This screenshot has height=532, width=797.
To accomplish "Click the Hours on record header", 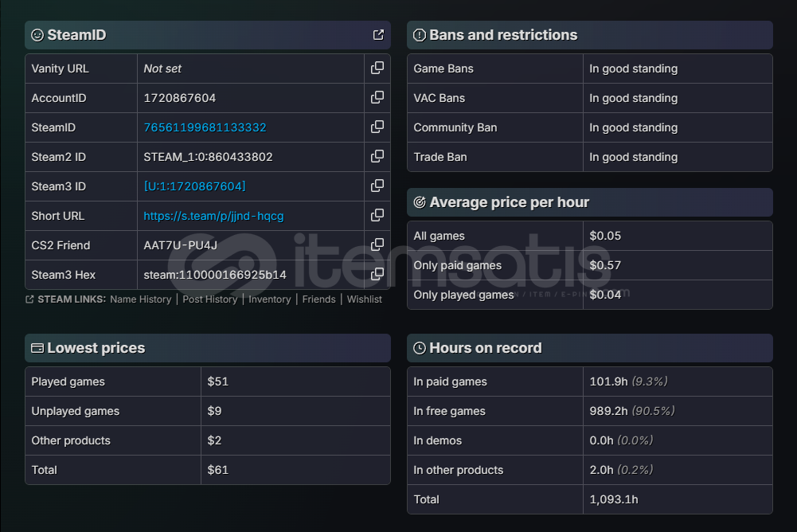I will coord(485,348).
